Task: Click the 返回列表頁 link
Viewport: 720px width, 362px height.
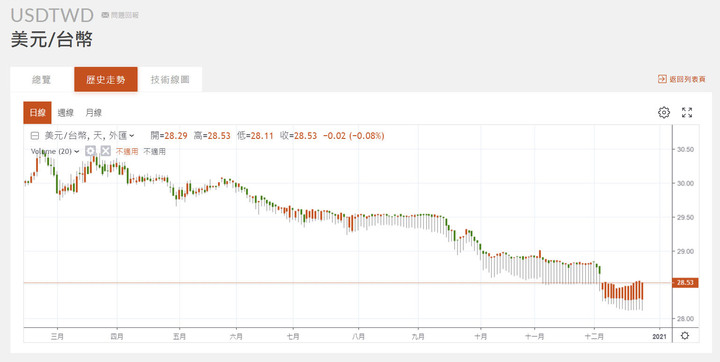Action: coord(687,79)
